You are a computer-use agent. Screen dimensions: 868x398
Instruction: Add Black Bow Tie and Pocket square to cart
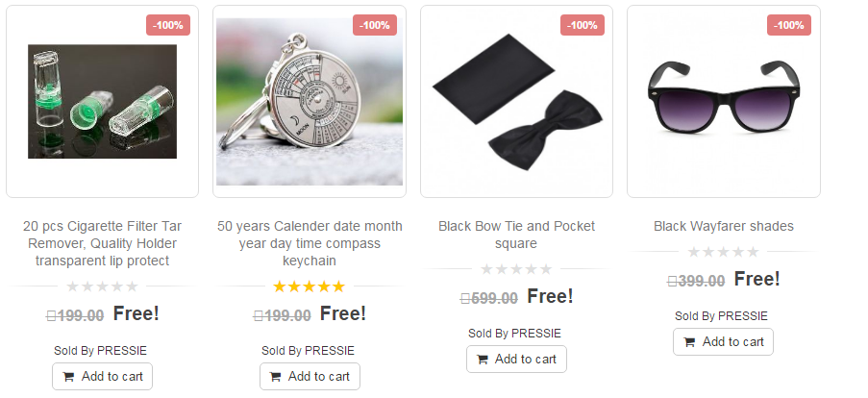(516, 360)
